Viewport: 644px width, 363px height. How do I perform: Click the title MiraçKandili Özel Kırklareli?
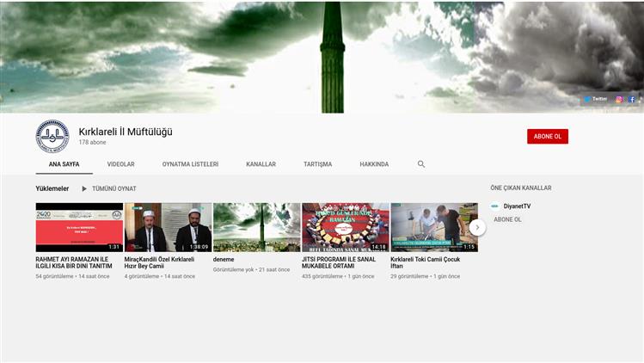pos(159,262)
